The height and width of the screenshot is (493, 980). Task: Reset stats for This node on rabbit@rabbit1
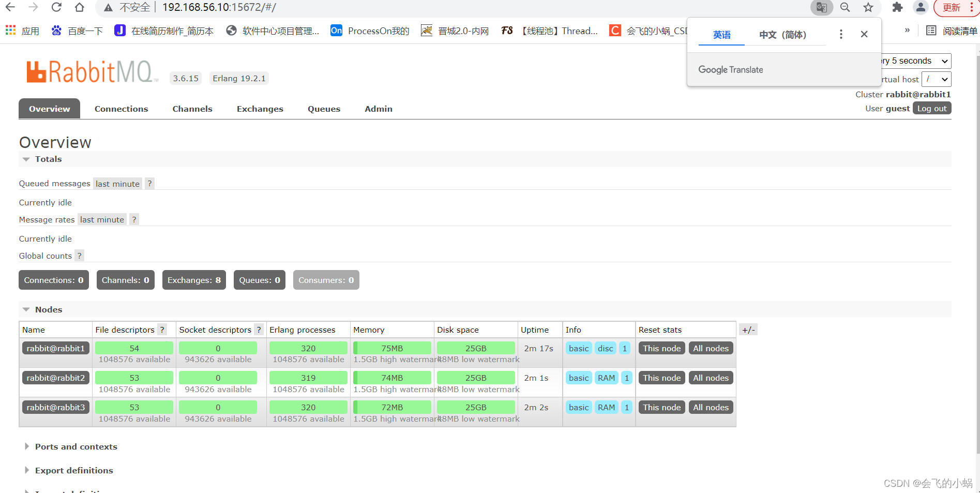coord(661,348)
